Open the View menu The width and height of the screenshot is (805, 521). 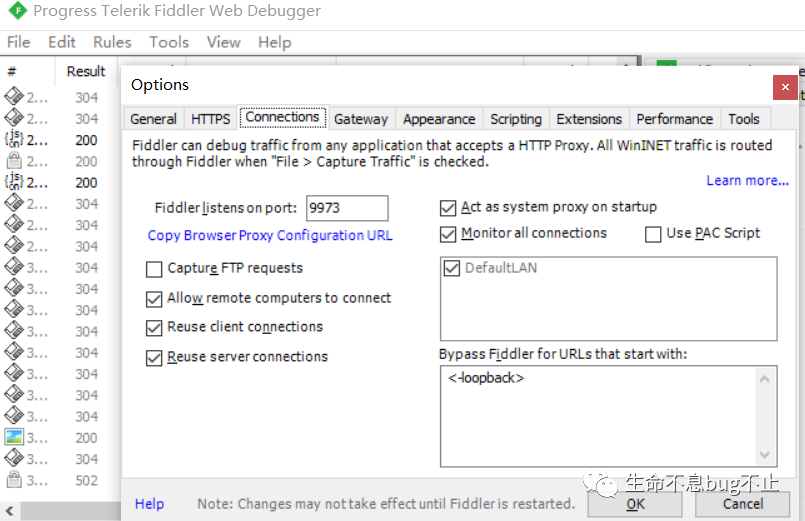click(x=223, y=42)
